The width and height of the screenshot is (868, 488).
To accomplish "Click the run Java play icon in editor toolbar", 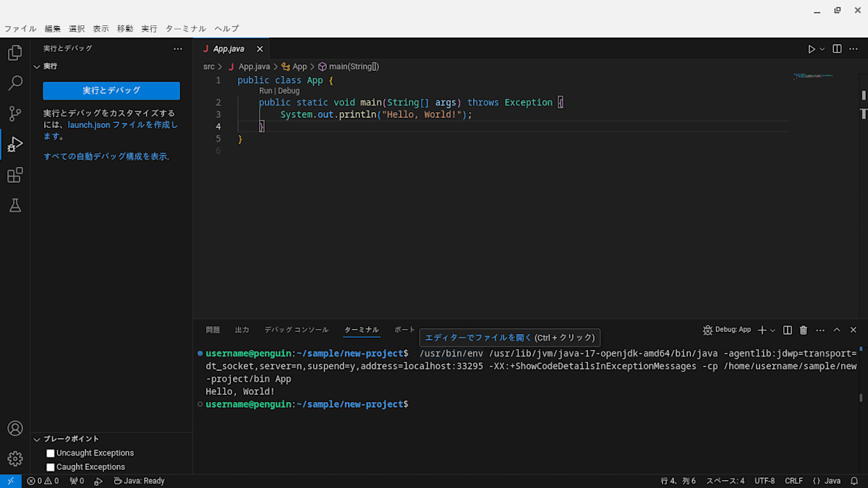I will (812, 49).
